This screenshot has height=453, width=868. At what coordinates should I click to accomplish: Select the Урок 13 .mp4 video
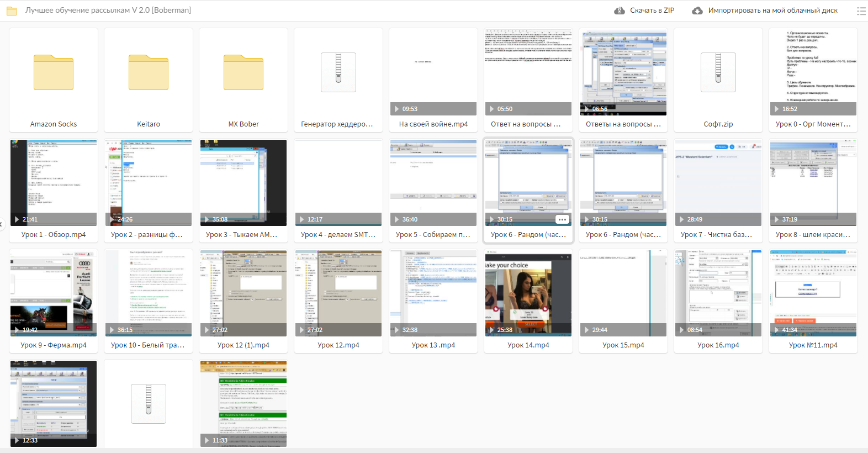pos(433,293)
